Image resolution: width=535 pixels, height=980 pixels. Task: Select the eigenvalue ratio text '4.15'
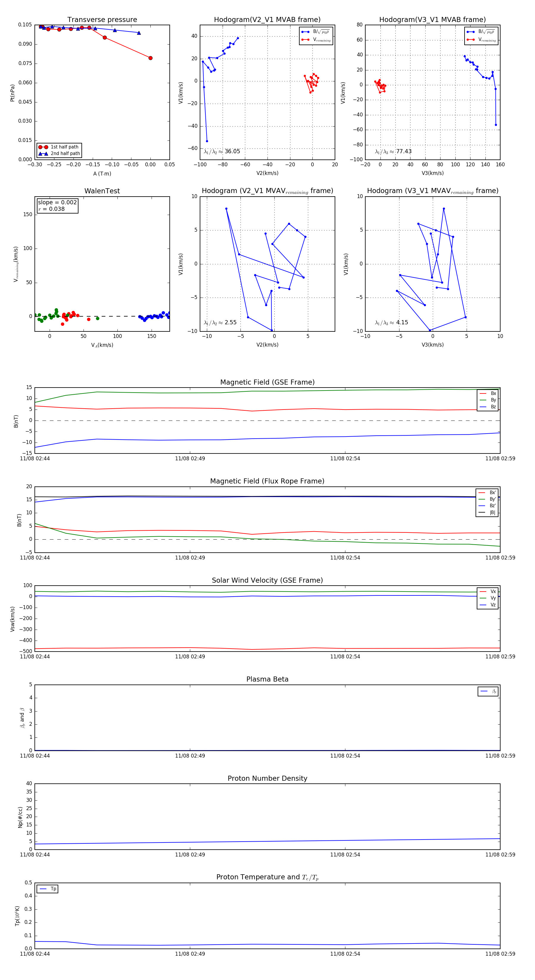(x=402, y=323)
